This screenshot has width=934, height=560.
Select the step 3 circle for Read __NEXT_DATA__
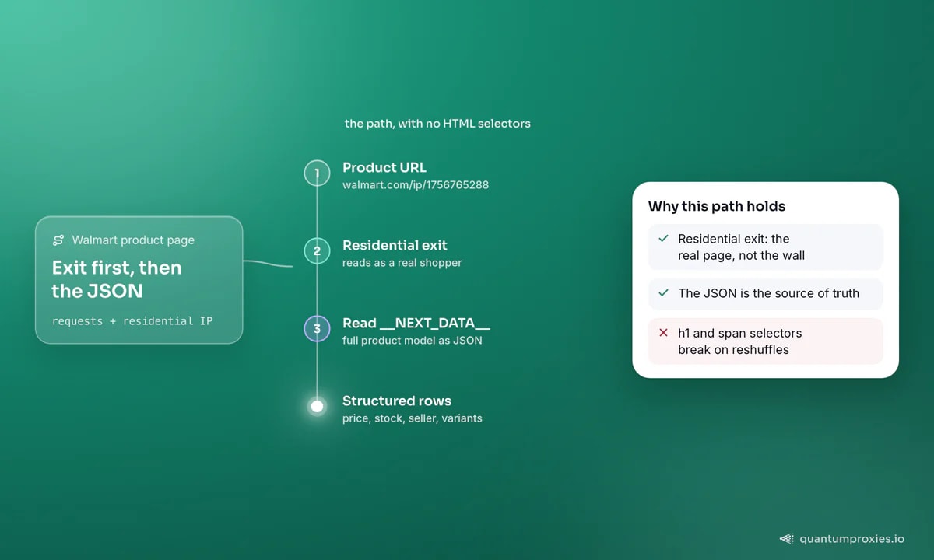(x=317, y=328)
